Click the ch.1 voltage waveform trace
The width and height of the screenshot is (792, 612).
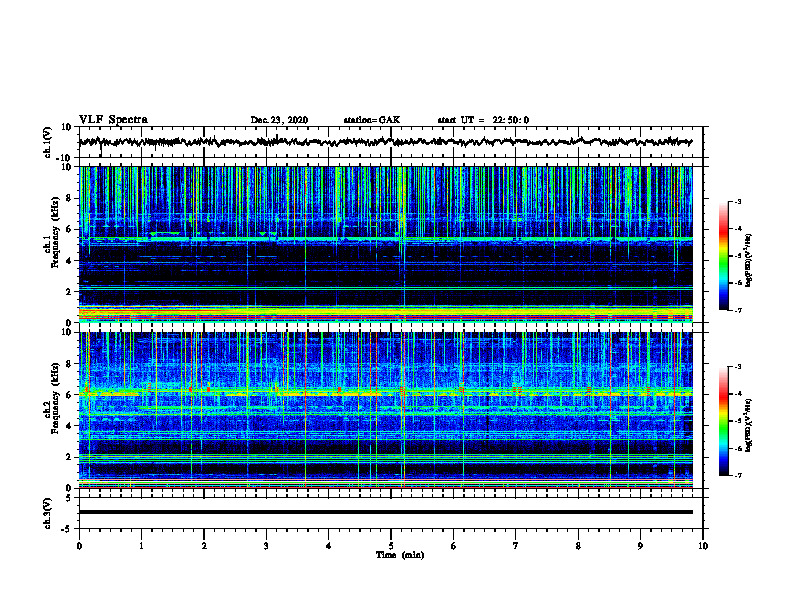point(385,142)
